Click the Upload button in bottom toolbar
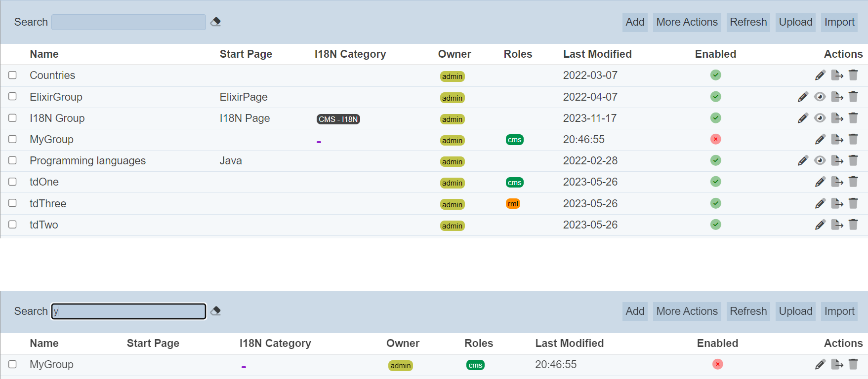This screenshot has width=868, height=379. [795, 311]
